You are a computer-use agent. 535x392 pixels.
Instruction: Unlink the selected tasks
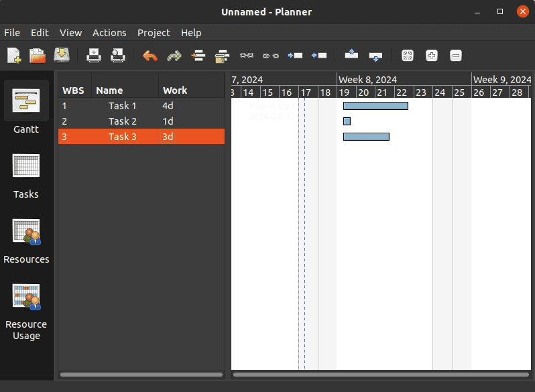[x=271, y=56]
